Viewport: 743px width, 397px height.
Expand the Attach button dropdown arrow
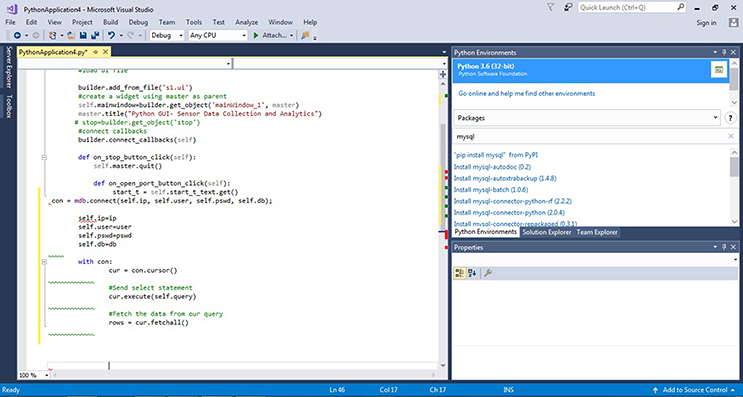[x=291, y=36]
